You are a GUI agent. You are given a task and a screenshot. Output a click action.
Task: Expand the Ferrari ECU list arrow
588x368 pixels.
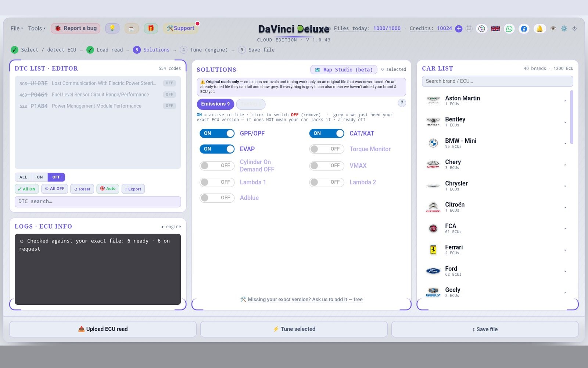point(565,250)
